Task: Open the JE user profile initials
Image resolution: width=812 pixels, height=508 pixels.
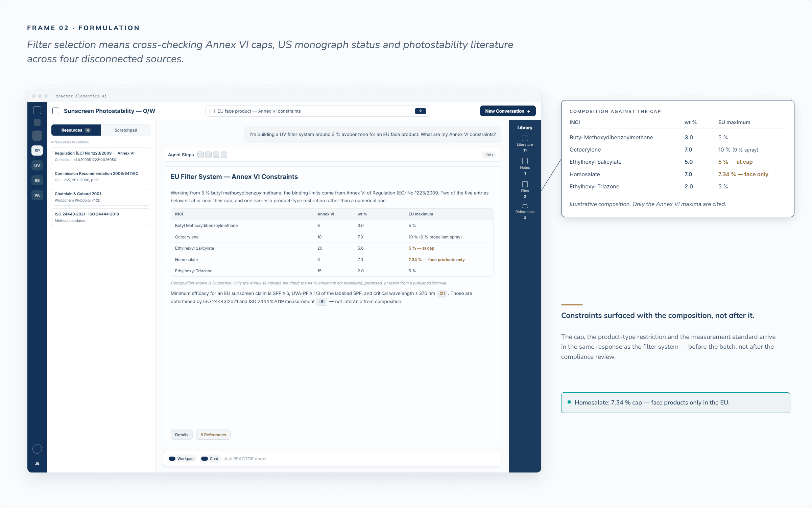Action: (x=37, y=463)
